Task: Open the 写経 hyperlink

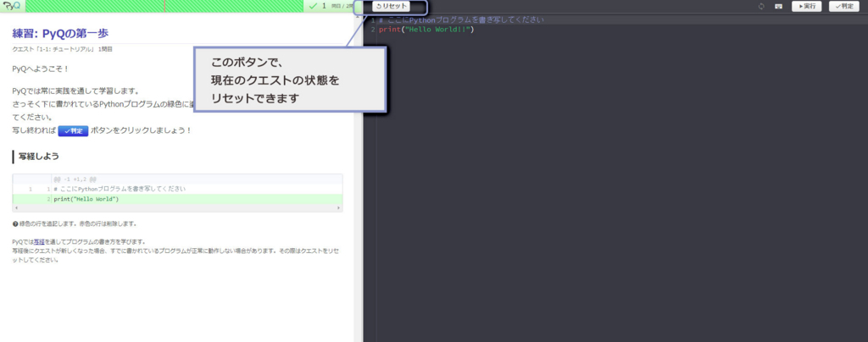Action: click(39, 242)
